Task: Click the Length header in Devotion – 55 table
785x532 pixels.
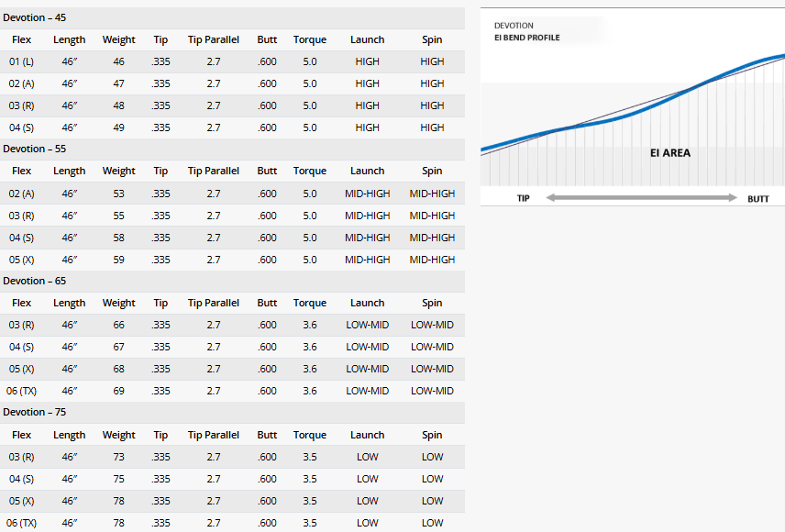Action: (70, 171)
